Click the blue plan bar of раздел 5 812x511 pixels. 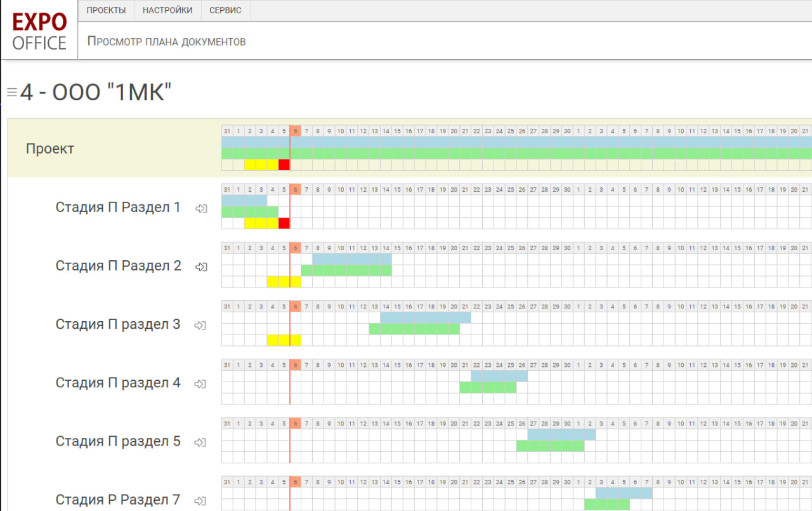click(x=561, y=434)
